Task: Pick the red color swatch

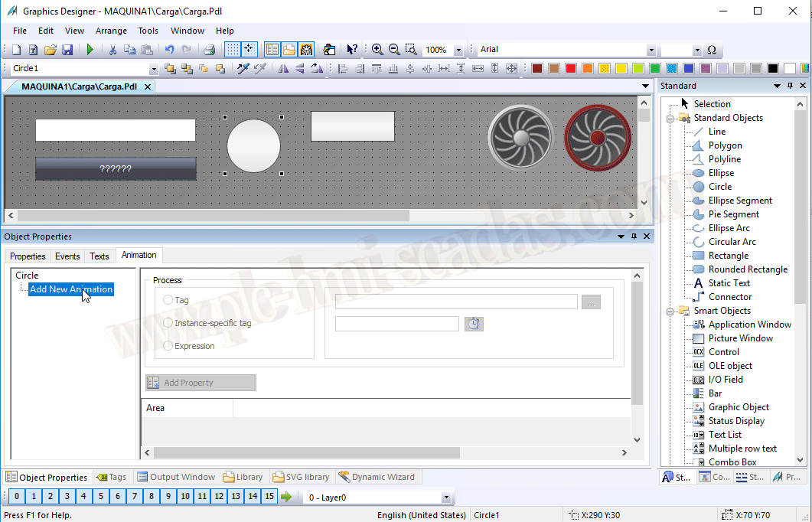Action: pyautogui.click(x=571, y=69)
